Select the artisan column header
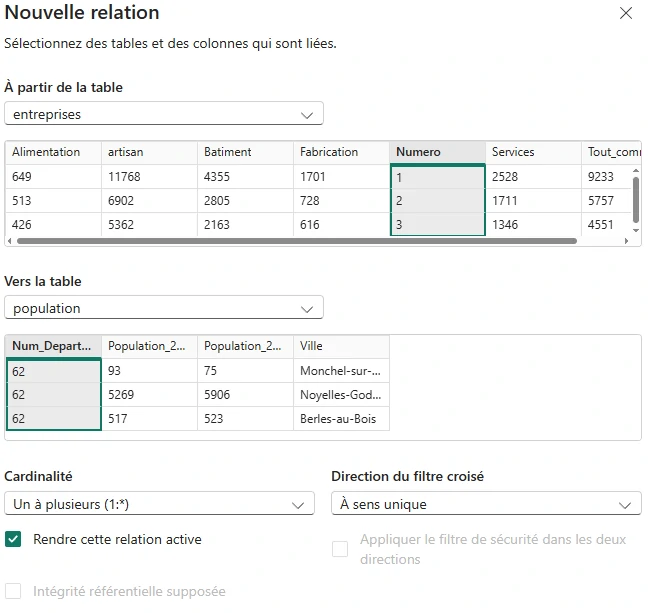The width and height of the screenshot is (656, 613). pyautogui.click(x=148, y=152)
